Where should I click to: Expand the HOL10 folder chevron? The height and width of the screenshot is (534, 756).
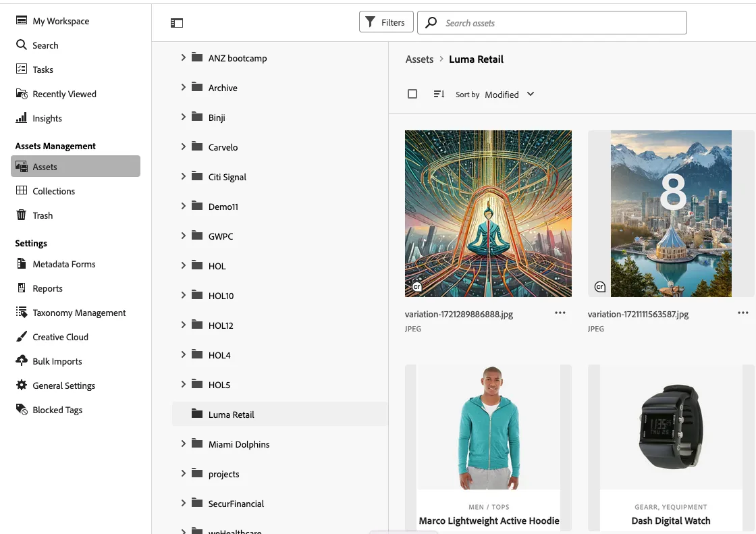[x=183, y=295]
